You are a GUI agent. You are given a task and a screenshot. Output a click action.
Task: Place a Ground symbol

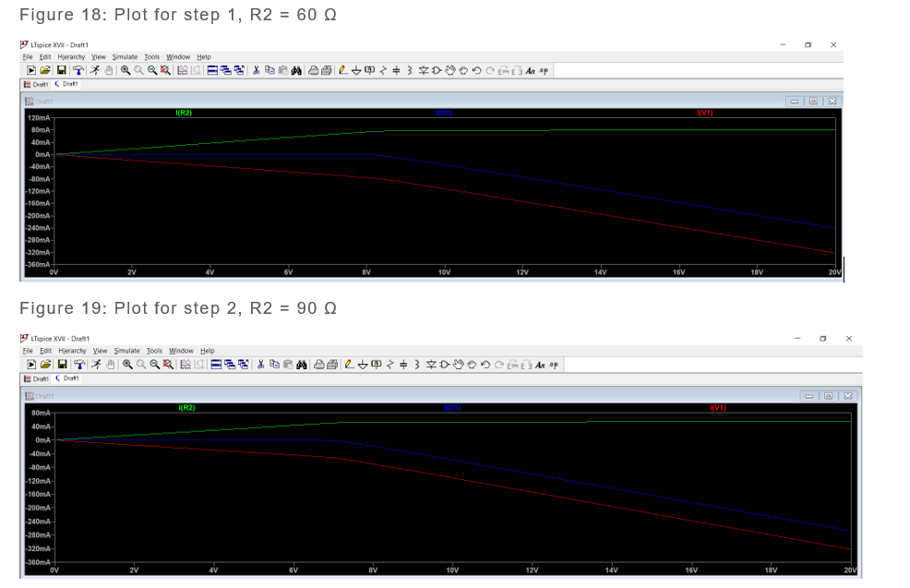point(356,69)
